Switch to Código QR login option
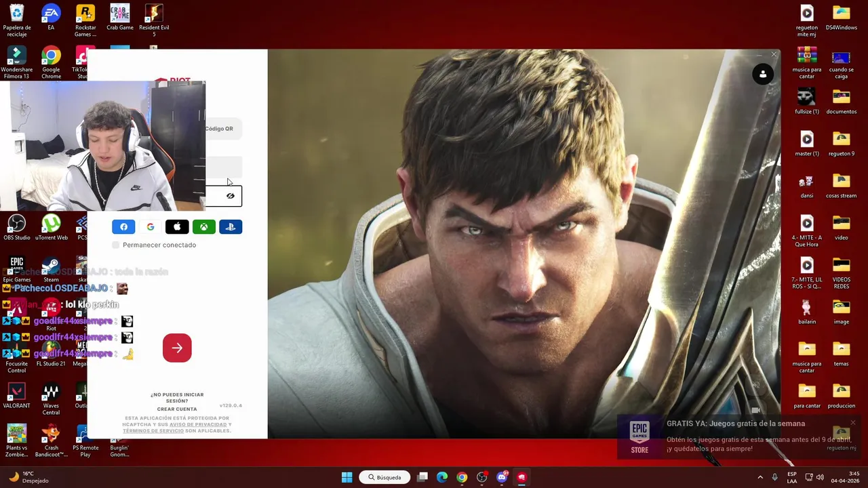Viewport: 868px width, 488px height. [219, 128]
